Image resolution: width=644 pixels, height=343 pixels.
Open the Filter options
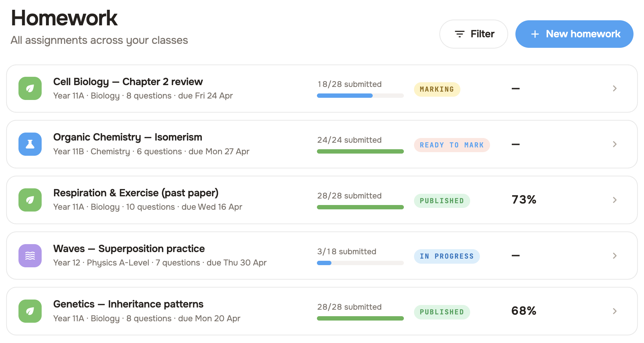coord(474,34)
